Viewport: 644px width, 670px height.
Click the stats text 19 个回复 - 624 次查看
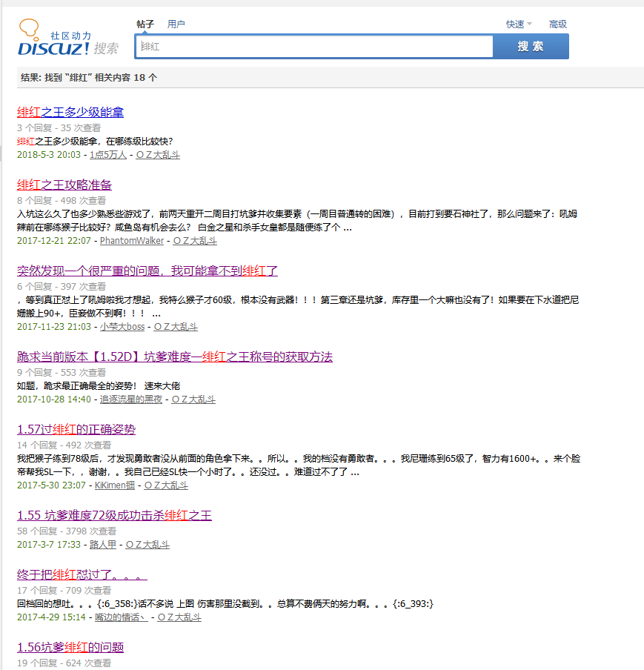click(x=64, y=663)
